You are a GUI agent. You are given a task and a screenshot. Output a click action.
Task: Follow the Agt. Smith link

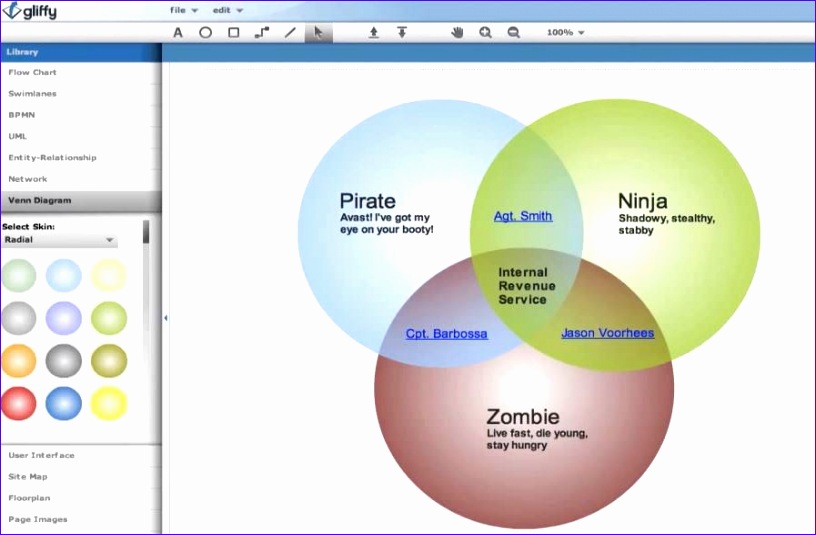pyautogui.click(x=523, y=216)
